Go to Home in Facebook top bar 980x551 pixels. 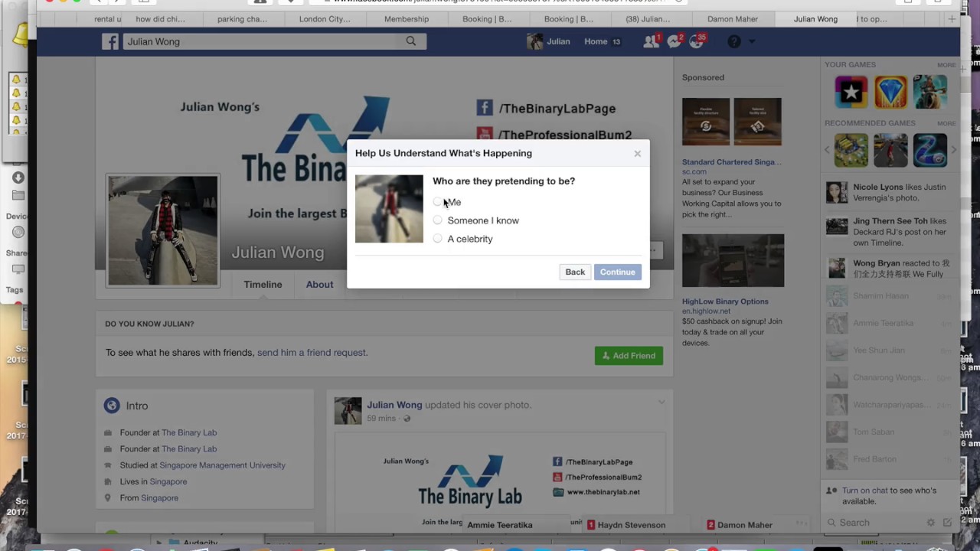pyautogui.click(x=596, y=41)
